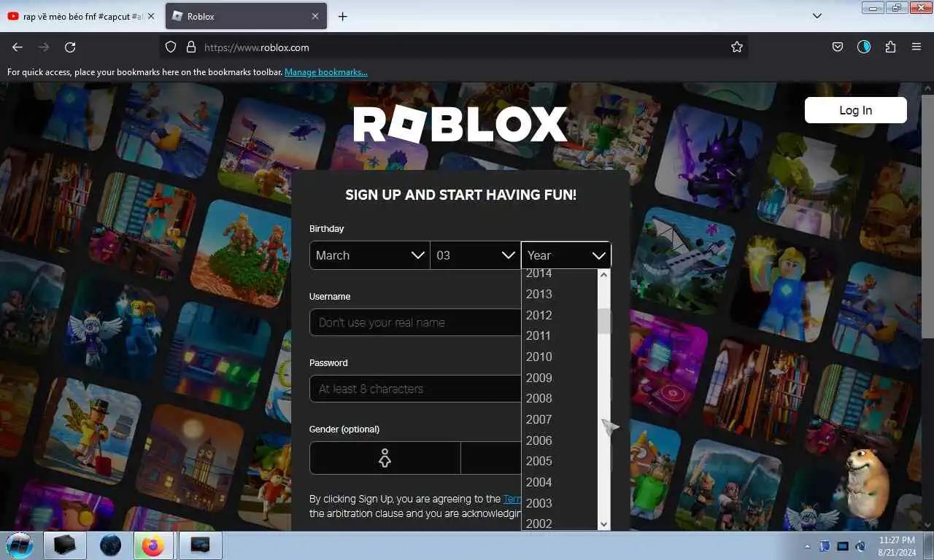Open the March month dropdown
The height and width of the screenshot is (560, 934).
tap(370, 255)
